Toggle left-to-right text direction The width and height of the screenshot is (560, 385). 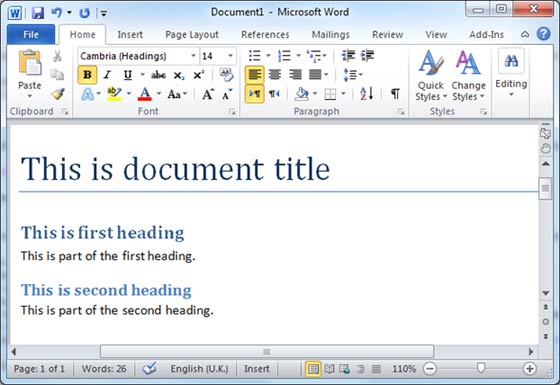[255, 94]
